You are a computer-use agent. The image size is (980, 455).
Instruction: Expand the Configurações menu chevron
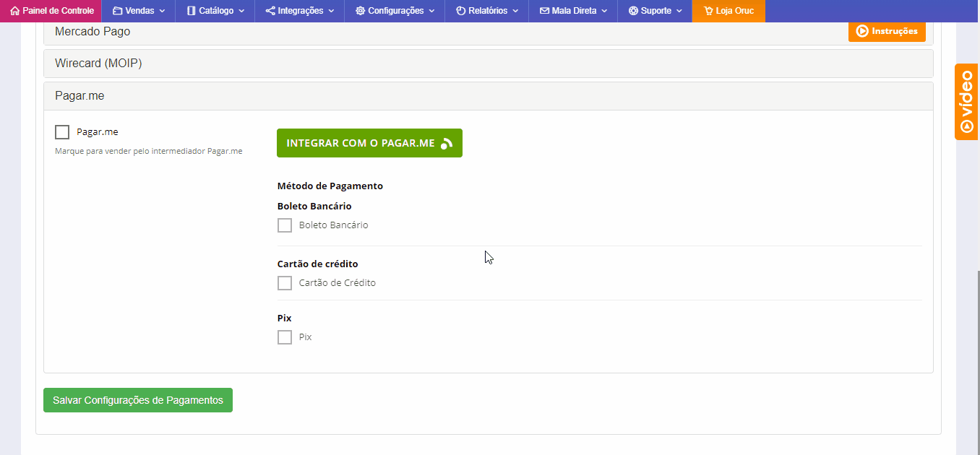pos(431,12)
